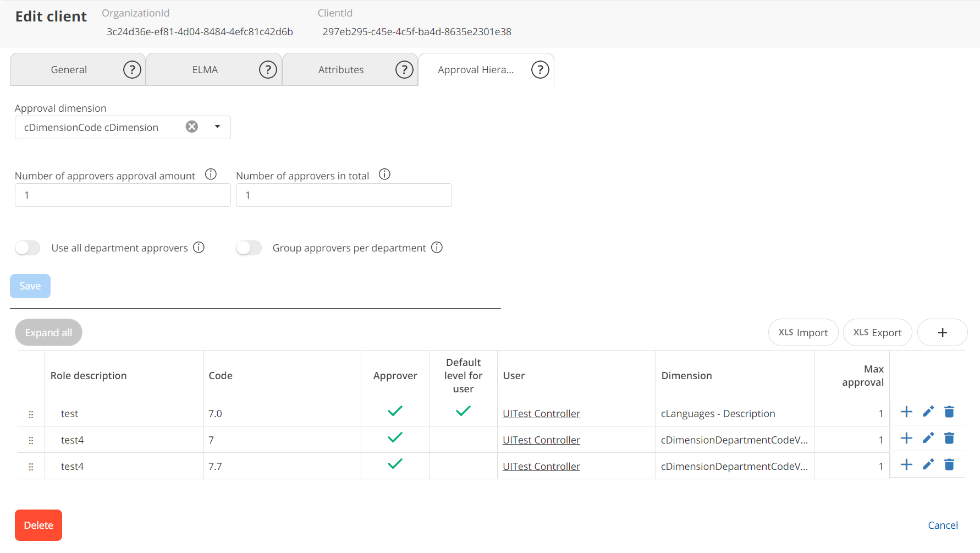Switch to the Attributes tab
The height and width of the screenshot is (553, 980).
tap(340, 70)
